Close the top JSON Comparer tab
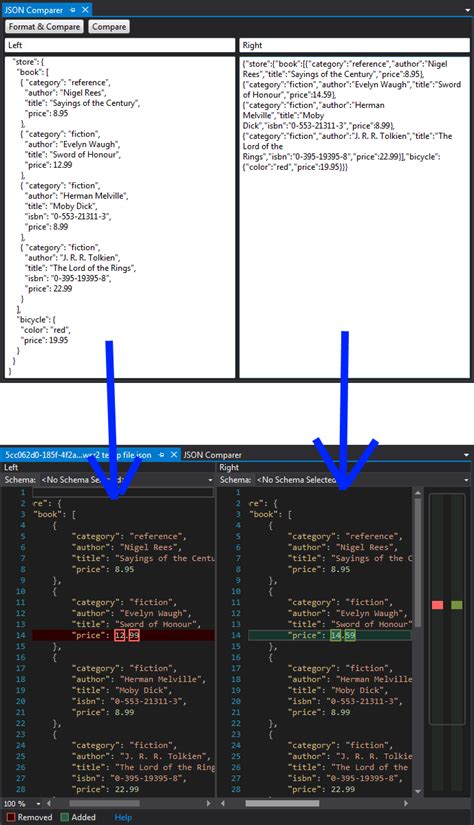 (x=85, y=10)
